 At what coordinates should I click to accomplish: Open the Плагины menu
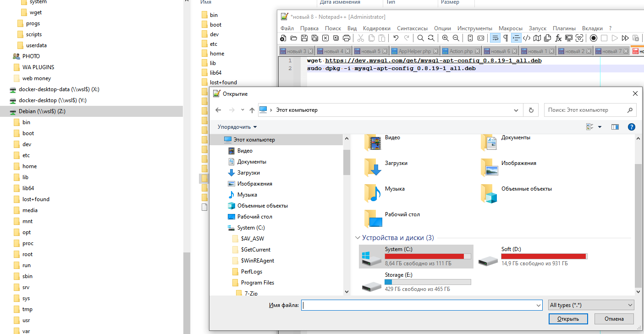click(x=564, y=28)
